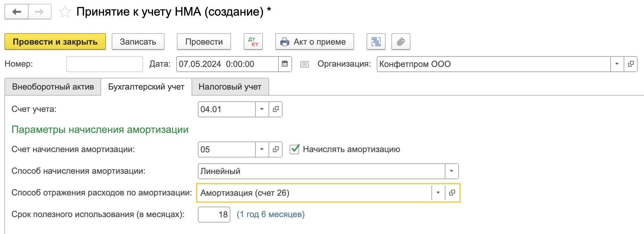Open Амортизация (счет 26) item card

coord(452,193)
